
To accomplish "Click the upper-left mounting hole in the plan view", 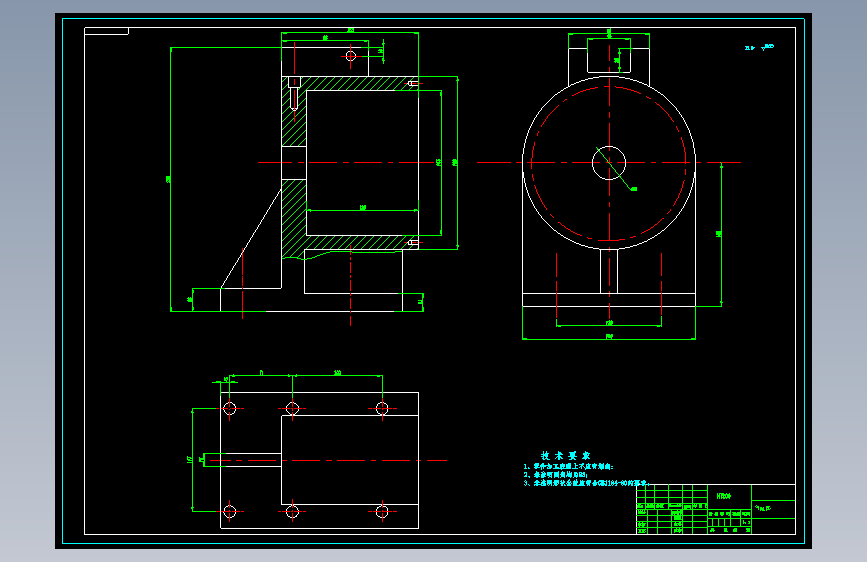I will [x=229, y=408].
